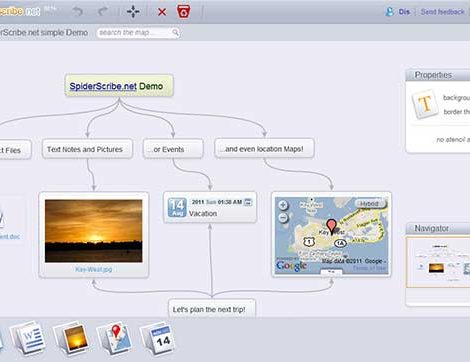Screen dimensions: 470x362
Task: Select the map location stencil icon
Action: (115, 338)
